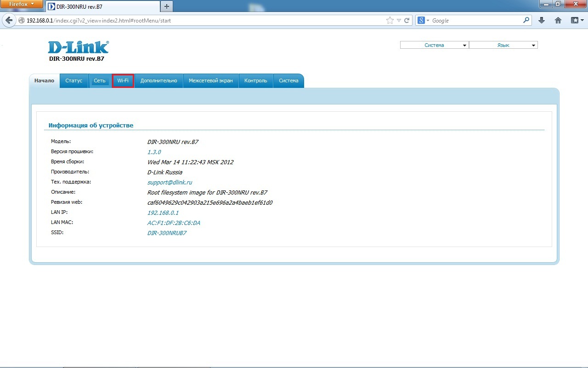
Task: Reload the page with refresh icon
Action: [407, 21]
